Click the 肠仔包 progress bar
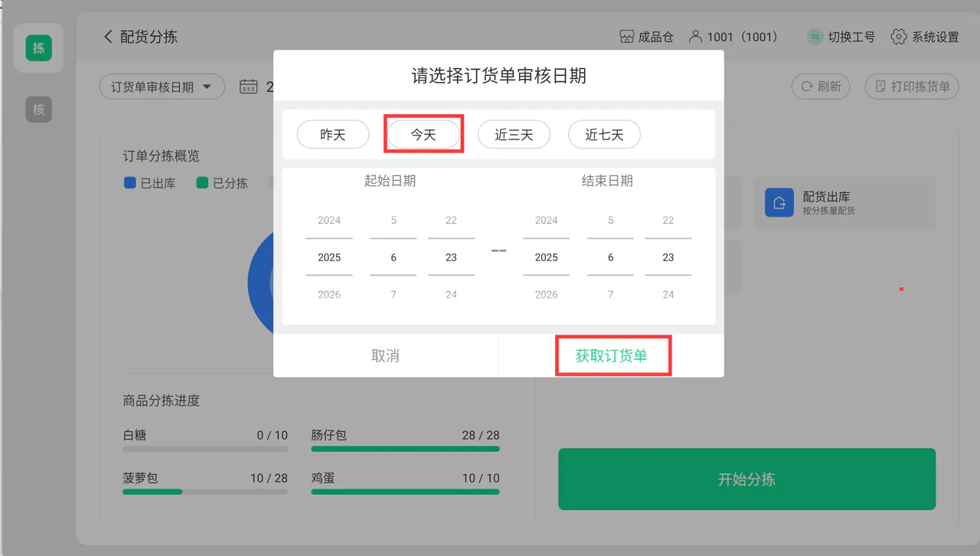 pyautogui.click(x=405, y=449)
